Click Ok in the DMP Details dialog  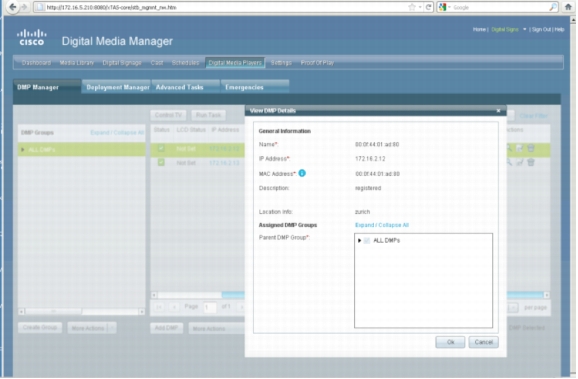click(x=450, y=343)
